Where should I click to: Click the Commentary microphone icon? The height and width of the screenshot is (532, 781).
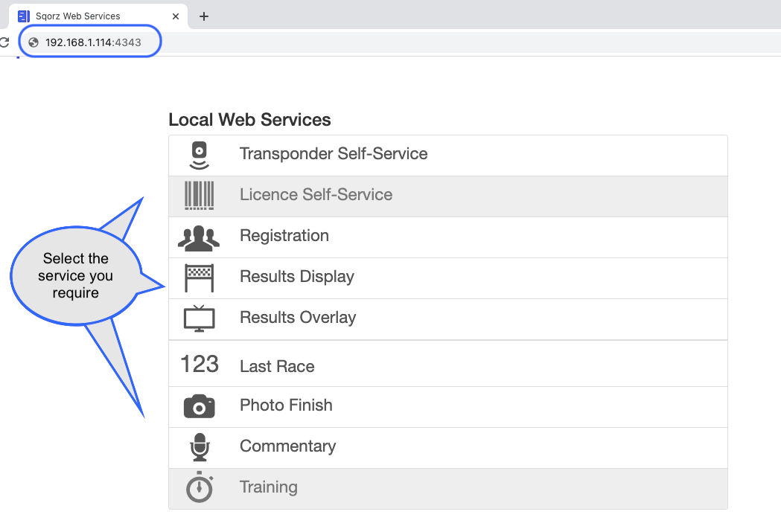200,447
